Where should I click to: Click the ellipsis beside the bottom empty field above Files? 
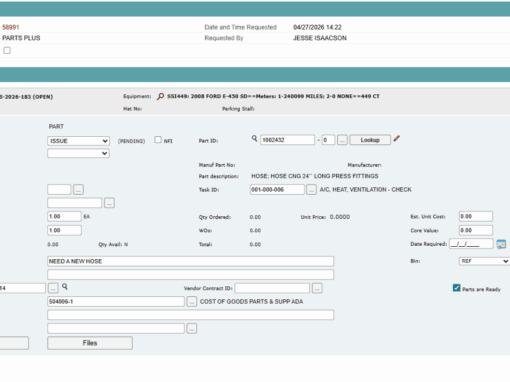(x=191, y=328)
